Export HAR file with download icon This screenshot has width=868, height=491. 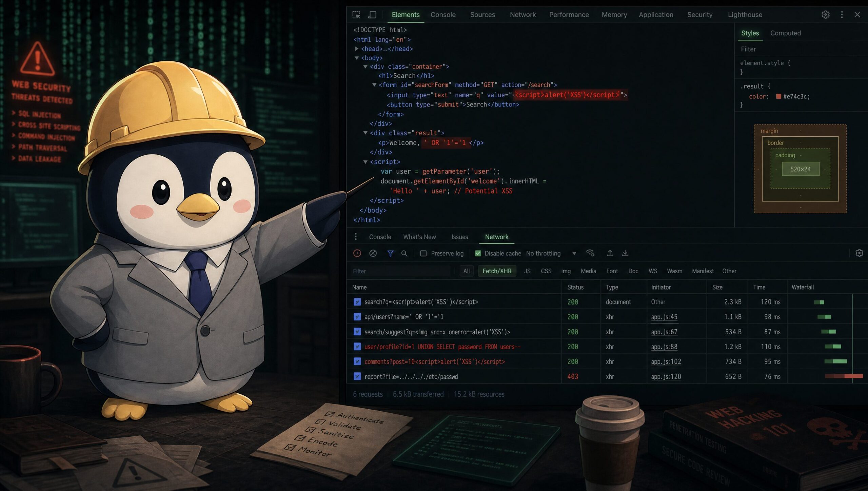(x=625, y=253)
